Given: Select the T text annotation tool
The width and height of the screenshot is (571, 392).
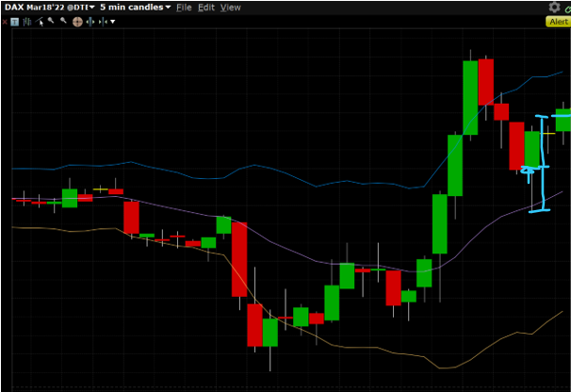Looking at the screenshot, I should 14,23.
